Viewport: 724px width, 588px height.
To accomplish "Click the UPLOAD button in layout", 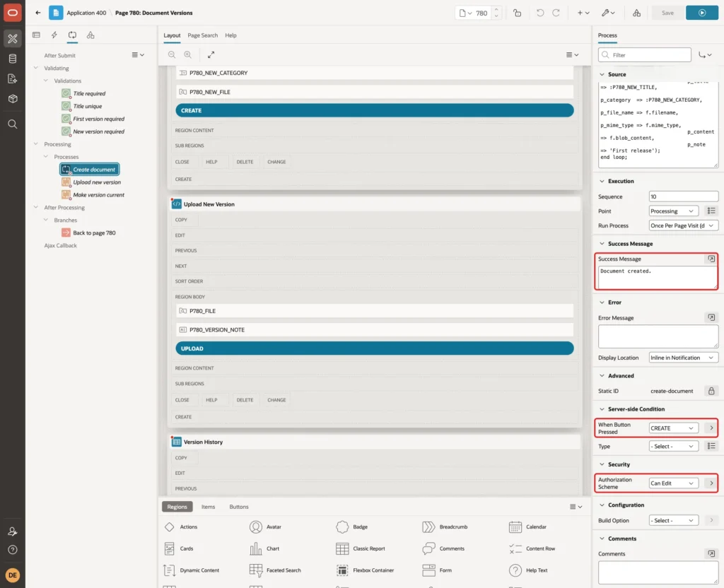I will (375, 348).
